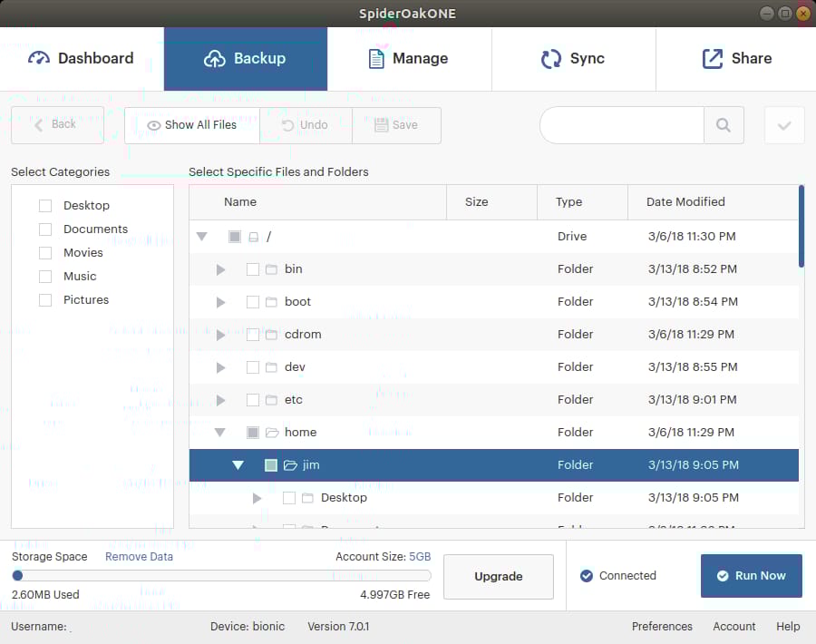Screen dimensions: 816x644
Task: Click the Remove Data link
Action: point(139,557)
